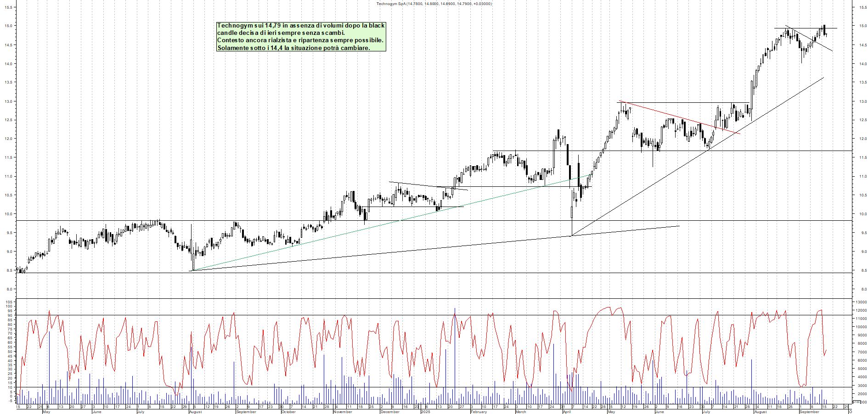
Task: Click the 8000 volume axis label
Action: (862, 343)
